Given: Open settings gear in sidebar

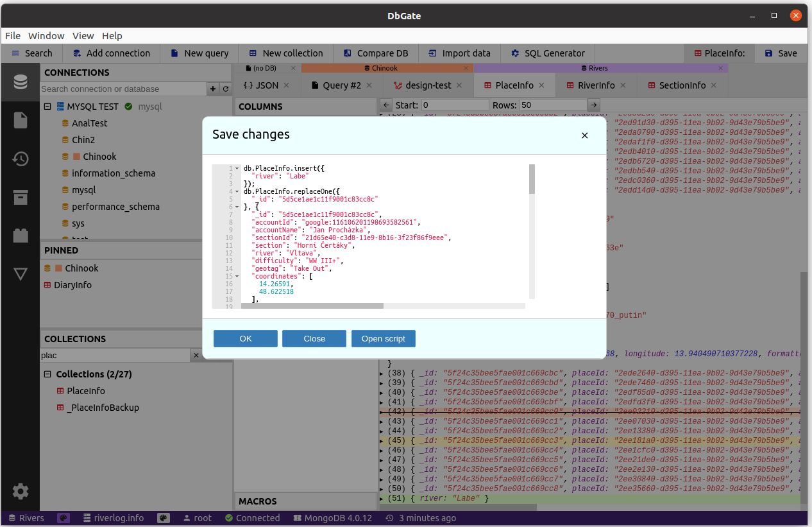Looking at the screenshot, I should click(21, 492).
